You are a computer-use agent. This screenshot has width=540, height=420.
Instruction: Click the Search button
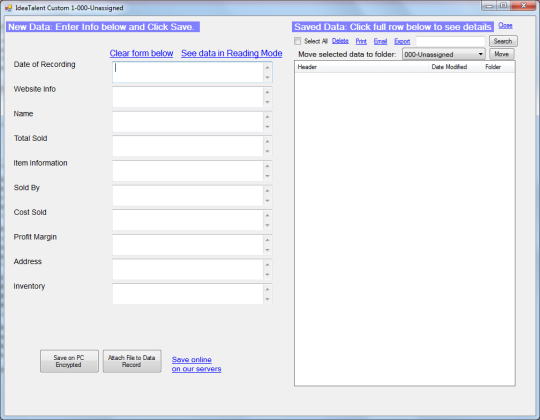pyautogui.click(x=503, y=41)
